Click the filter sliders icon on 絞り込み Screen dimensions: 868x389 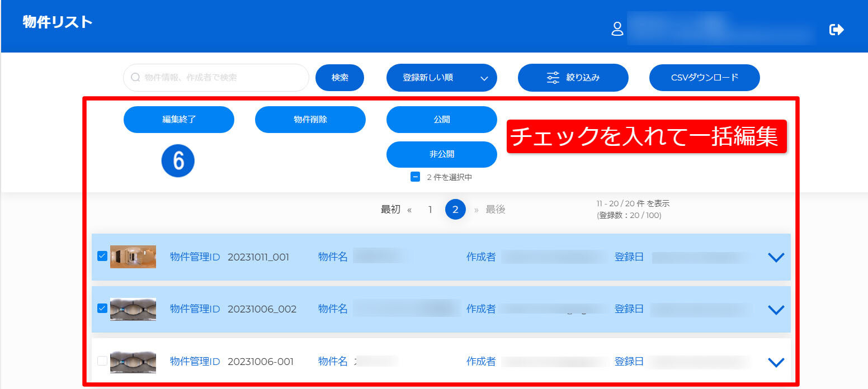coord(553,78)
